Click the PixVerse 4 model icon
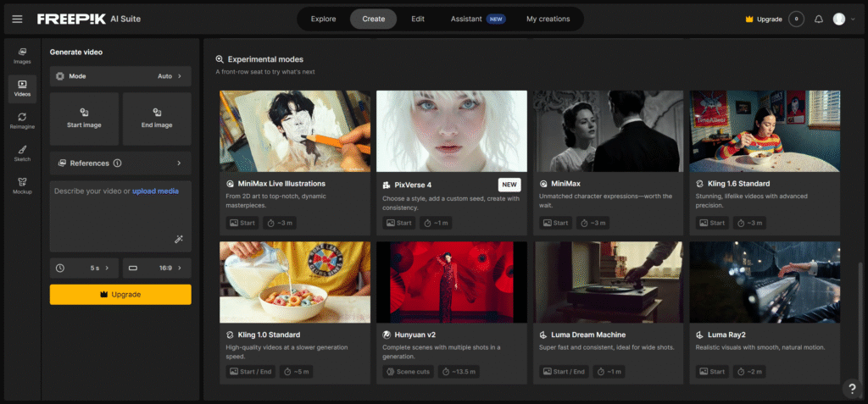This screenshot has height=404, width=868. pos(387,184)
